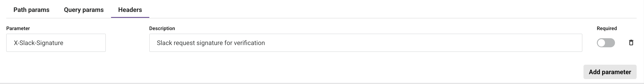The image size is (644, 84).
Task: Click into the Slack request signature description field
Action: (366, 43)
